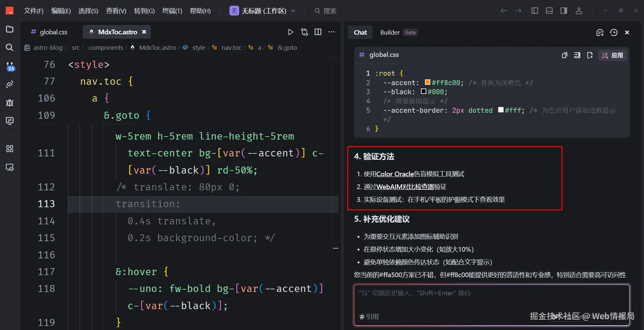Viewport: 644px width, 330px height.
Task: Select the orange #ff8c00 color swatch
Action: (x=427, y=82)
